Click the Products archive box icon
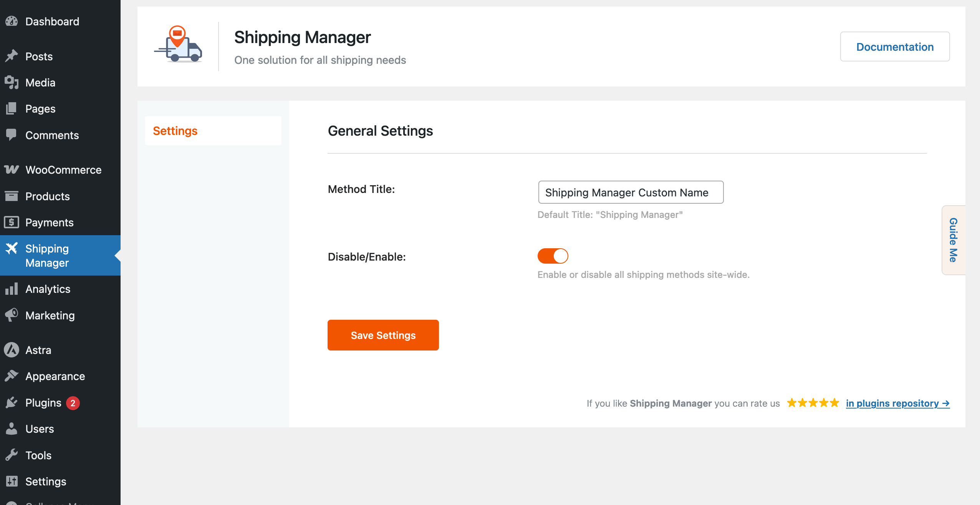 [12, 196]
